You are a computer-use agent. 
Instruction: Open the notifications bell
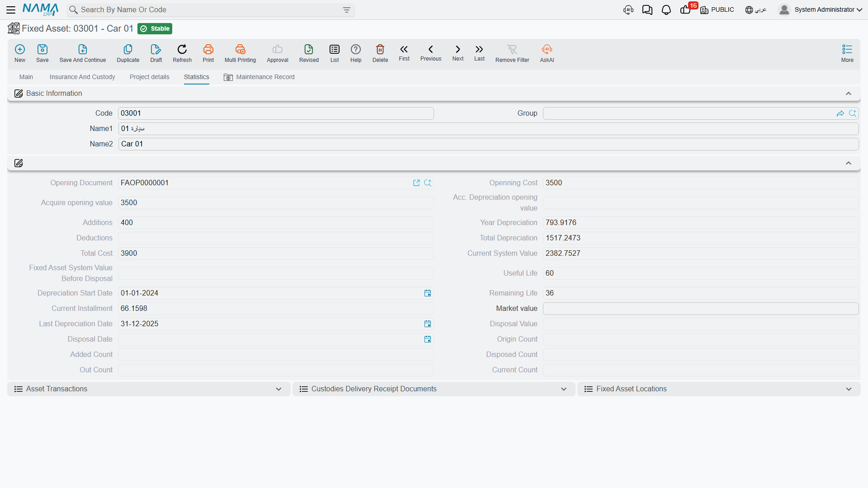tap(666, 10)
